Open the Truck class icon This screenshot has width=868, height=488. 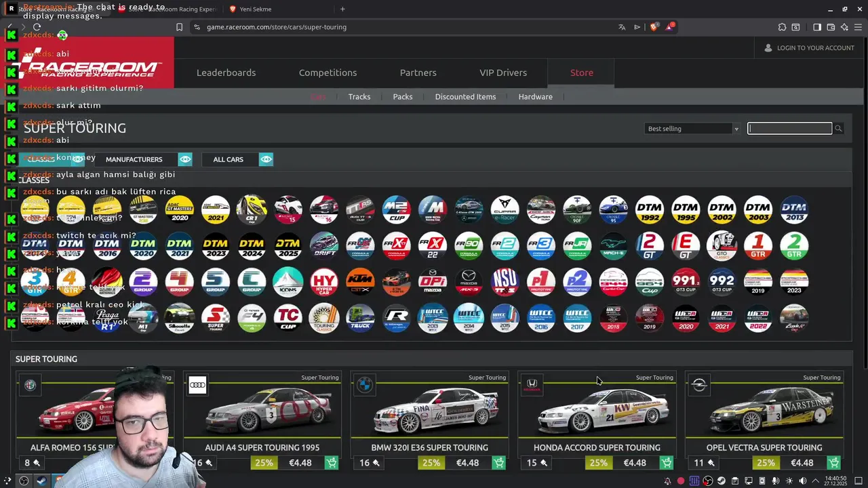[x=360, y=318]
